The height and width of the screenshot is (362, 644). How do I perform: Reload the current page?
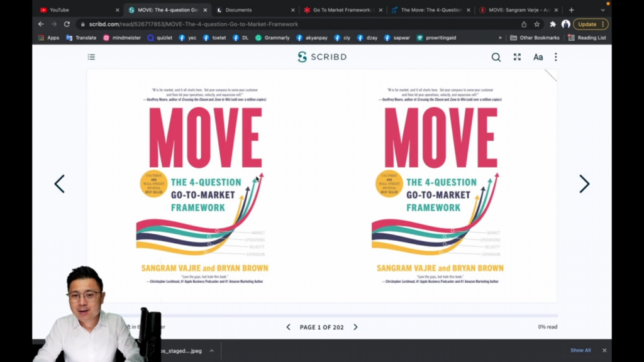(67, 25)
